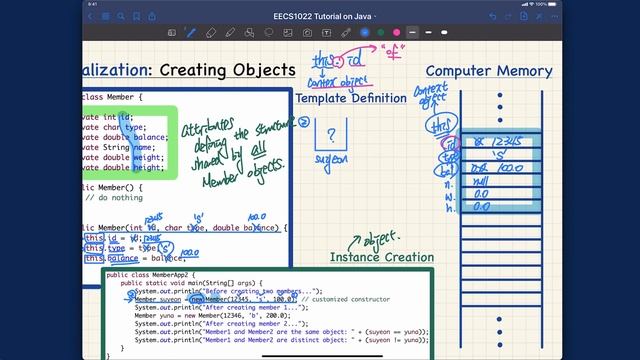The height and width of the screenshot is (360, 640).
Task: Select the laser pointer tool
Action: (346, 33)
